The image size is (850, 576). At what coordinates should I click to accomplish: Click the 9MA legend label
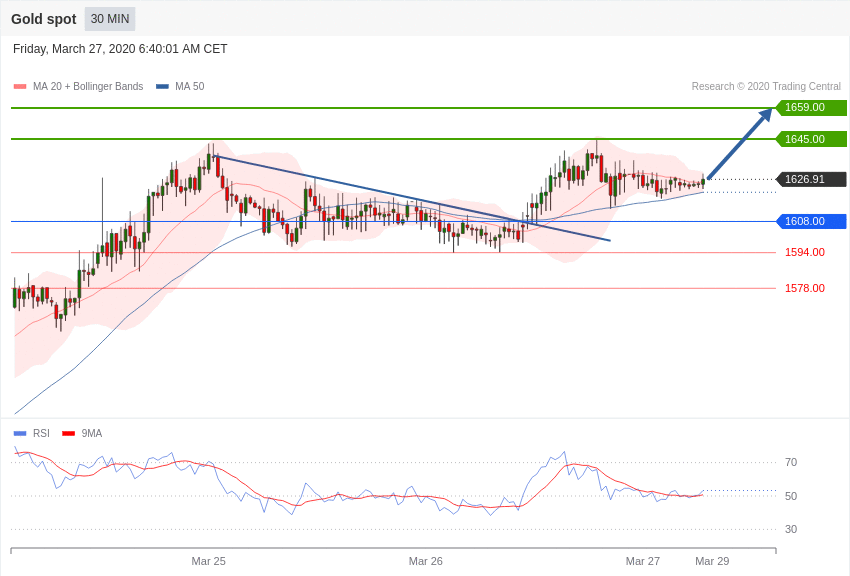click(x=92, y=433)
